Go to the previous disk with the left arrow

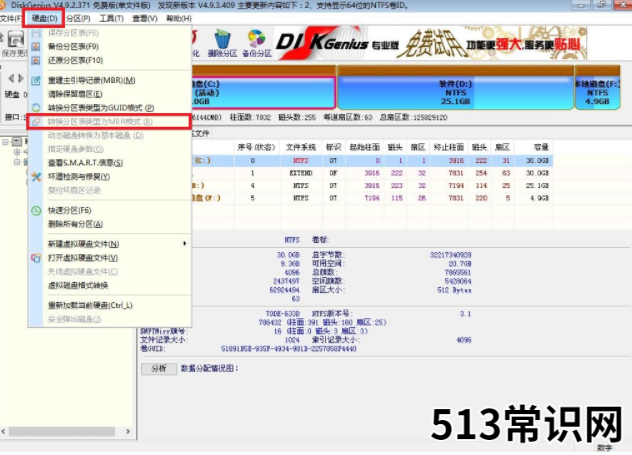[x=11, y=78]
